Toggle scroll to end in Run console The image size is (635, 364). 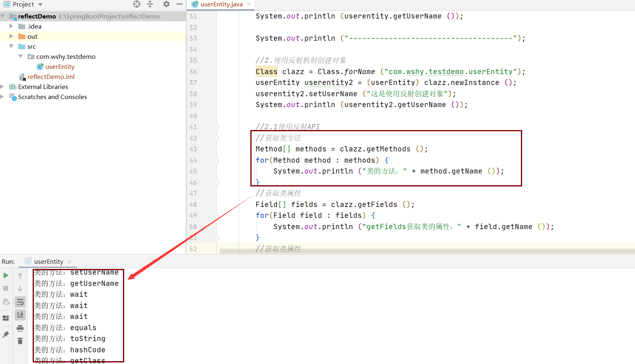(x=20, y=315)
